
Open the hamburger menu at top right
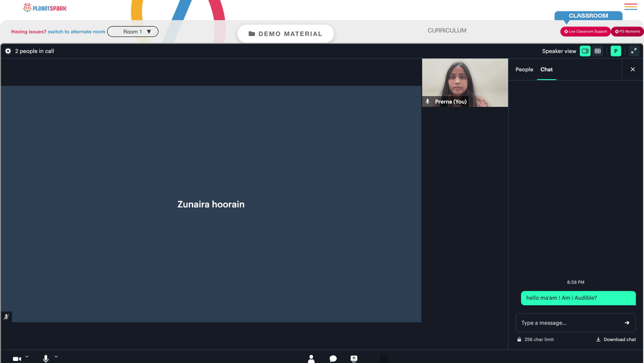[630, 6]
